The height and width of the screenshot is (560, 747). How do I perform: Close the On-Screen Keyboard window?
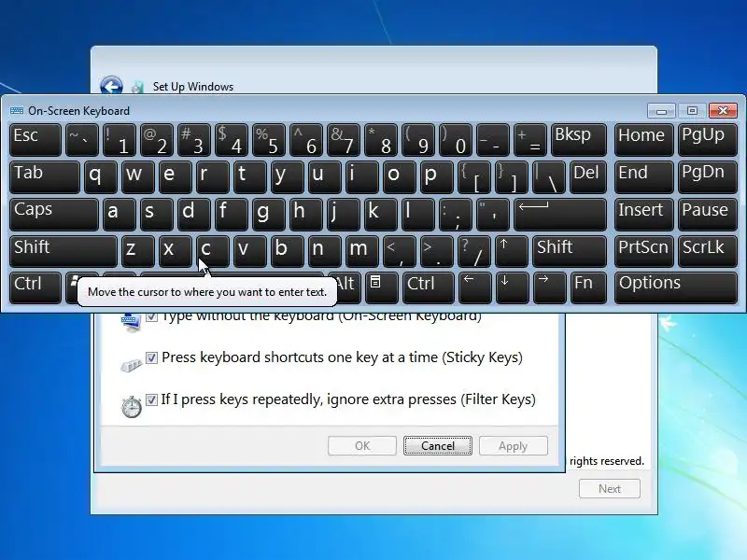point(723,111)
